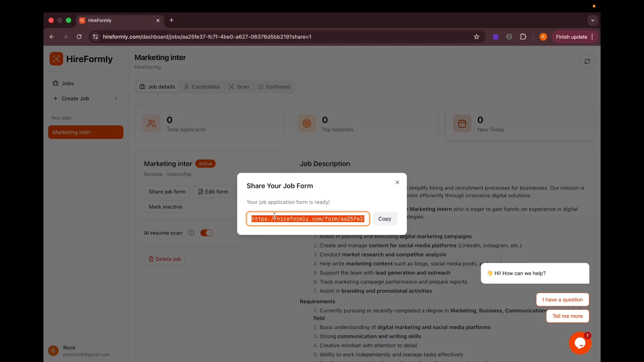Select the Scan tab
644x362 pixels.
239,87
